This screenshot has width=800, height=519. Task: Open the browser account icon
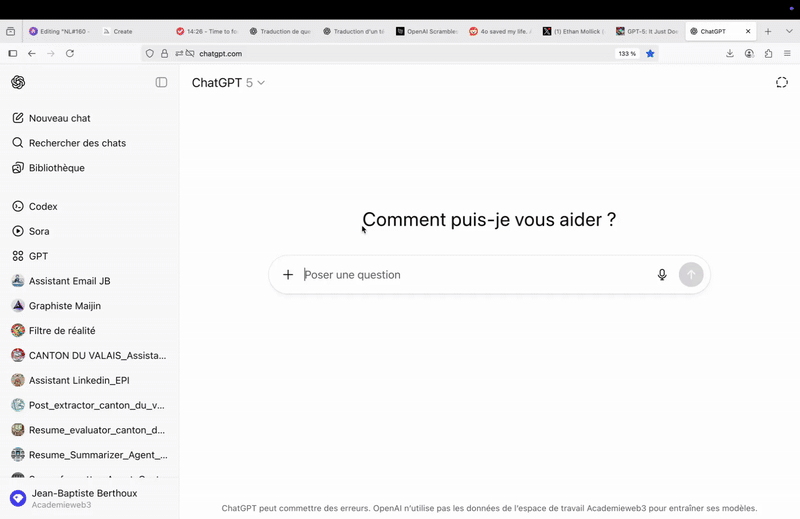pos(749,53)
